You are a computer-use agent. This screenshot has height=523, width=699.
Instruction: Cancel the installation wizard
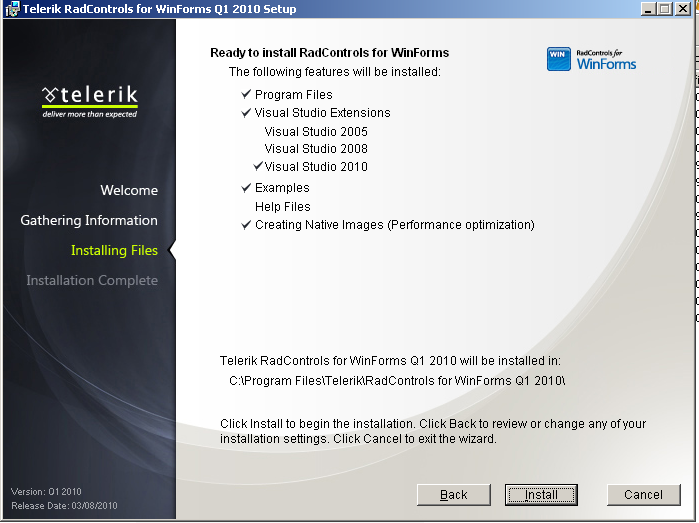coord(643,494)
